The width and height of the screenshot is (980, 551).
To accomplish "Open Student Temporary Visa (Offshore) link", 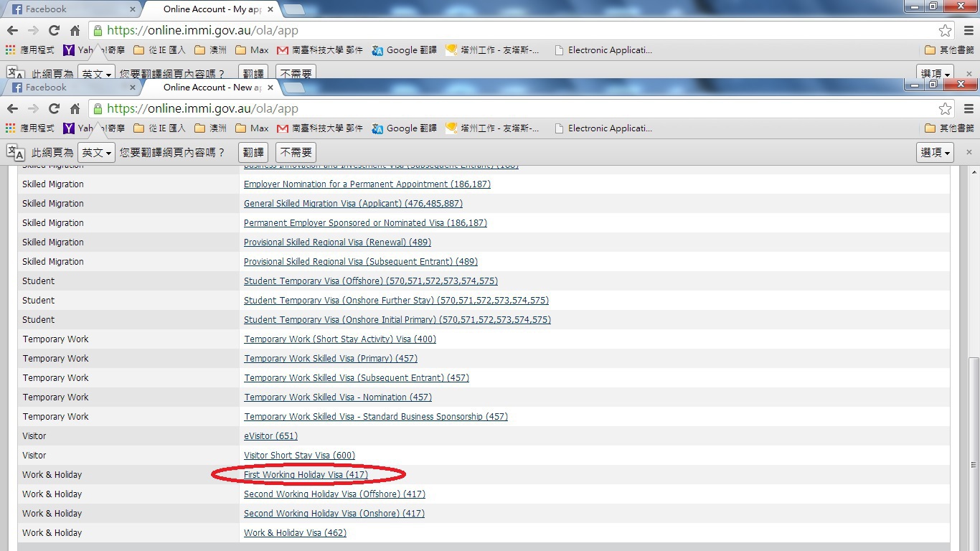I will (x=371, y=281).
